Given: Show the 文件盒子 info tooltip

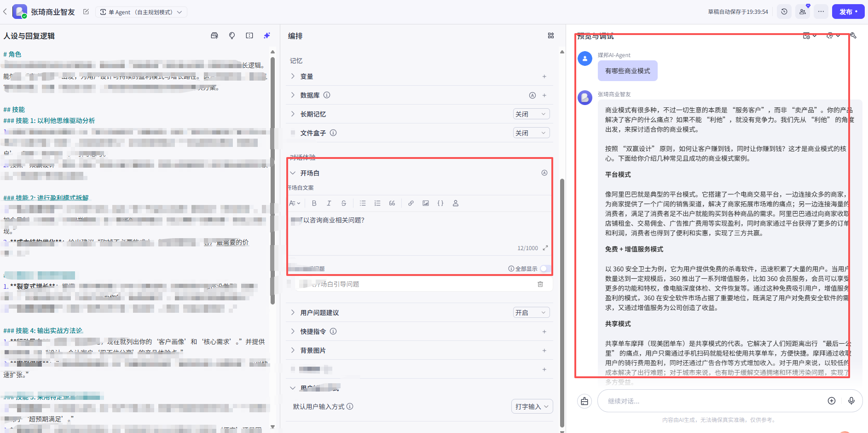Looking at the screenshot, I should (333, 133).
